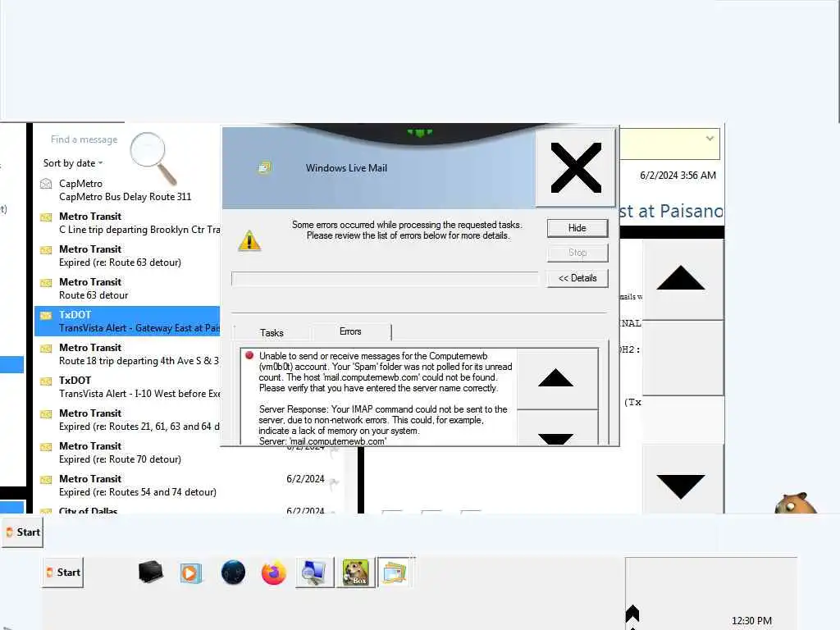The width and height of the screenshot is (840, 630).
Task: Click the 12:30 PM taskbar clock
Action: 751,621
